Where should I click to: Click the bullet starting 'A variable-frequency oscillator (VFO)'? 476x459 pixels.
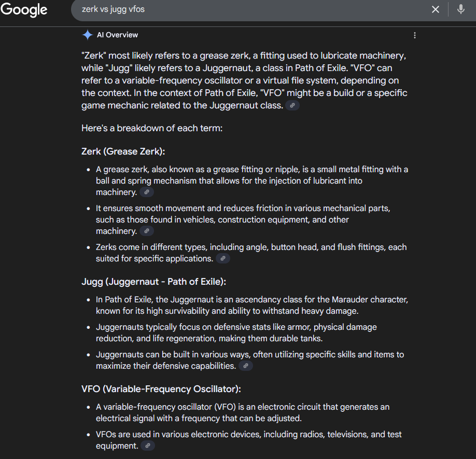(x=243, y=412)
